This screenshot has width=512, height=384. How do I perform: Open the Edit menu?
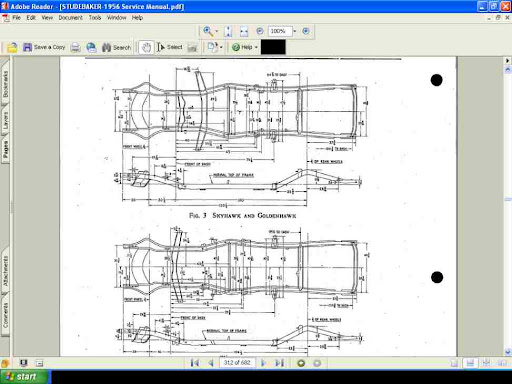coord(31,18)
